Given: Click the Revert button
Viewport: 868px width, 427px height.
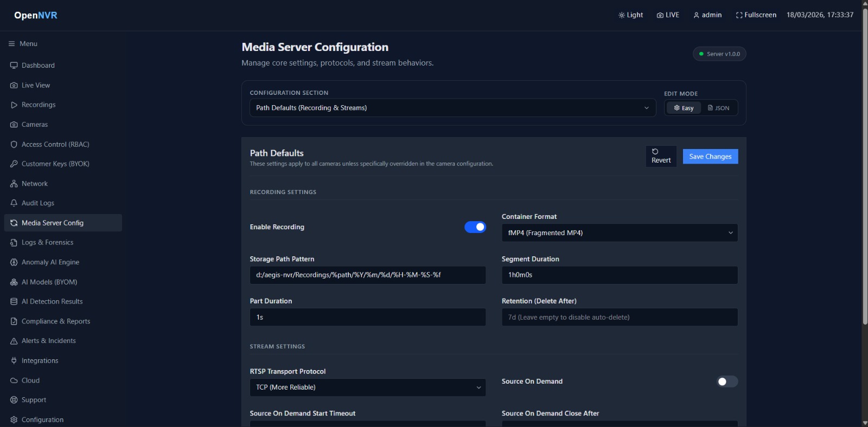Looking at the screenshot, I should (661, 156).
